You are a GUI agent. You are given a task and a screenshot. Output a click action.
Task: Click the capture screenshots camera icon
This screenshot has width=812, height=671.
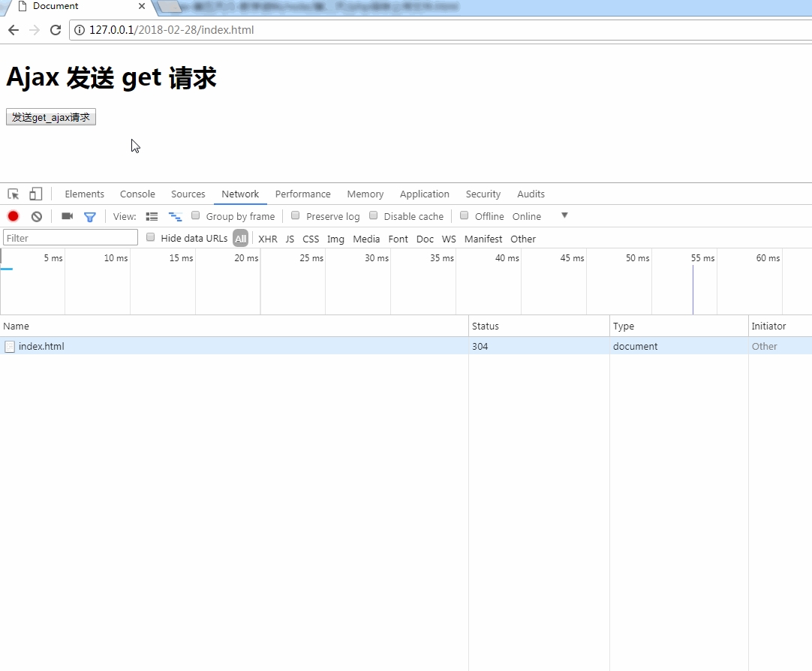[68, 216]
